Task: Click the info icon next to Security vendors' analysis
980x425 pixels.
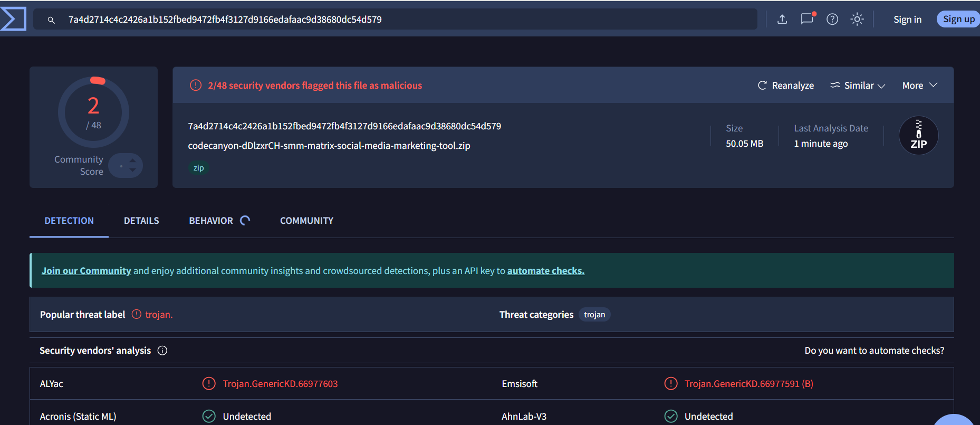Action: (x=162, y=351)
